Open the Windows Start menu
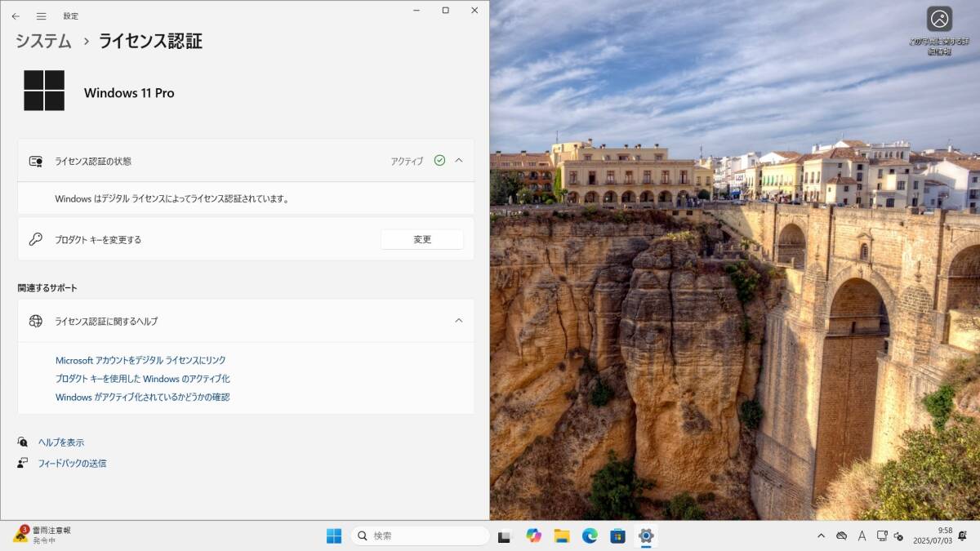 tap(334, 535)
